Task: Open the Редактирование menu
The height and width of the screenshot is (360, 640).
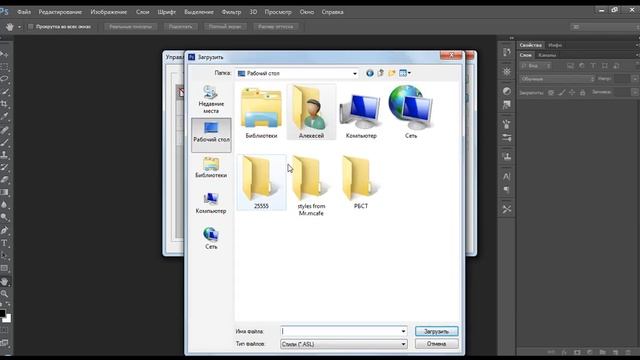Action: click(x=60, y=12)
